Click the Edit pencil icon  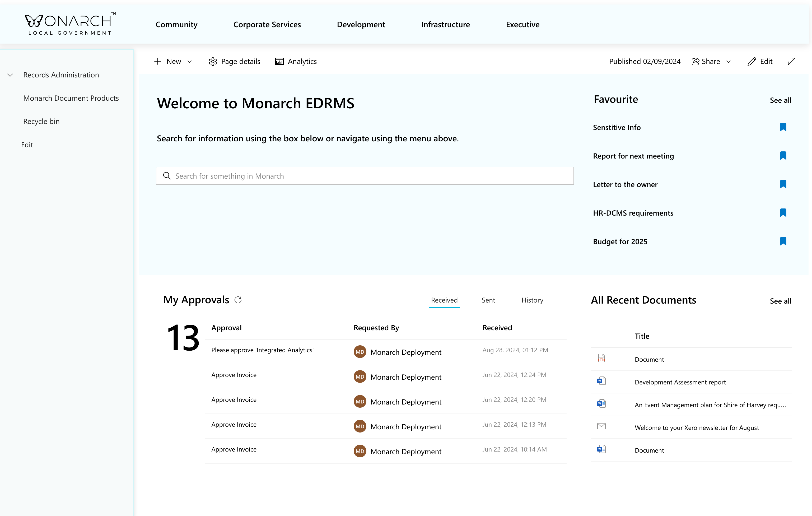752,61
